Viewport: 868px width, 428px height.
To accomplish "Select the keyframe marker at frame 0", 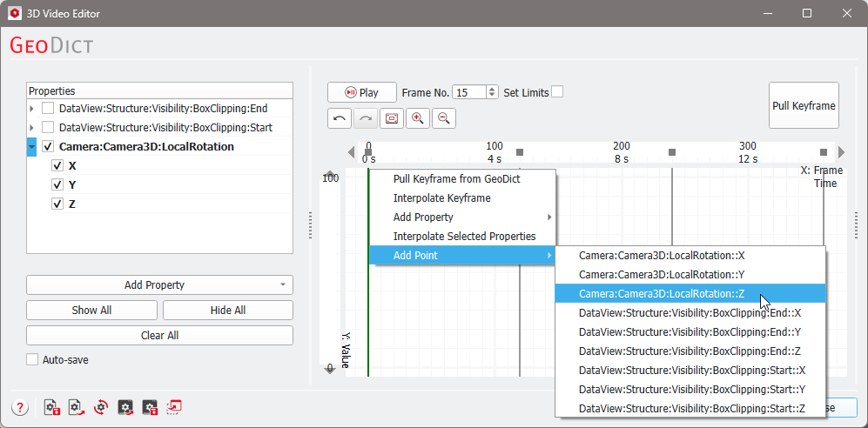I will [368, 152].
